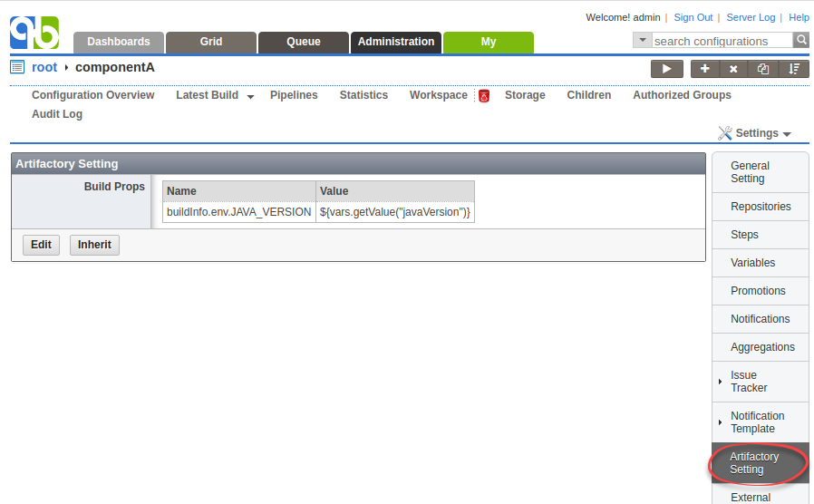
Task: Open Repositories in sidebar
Action: [x=761, y=207]
